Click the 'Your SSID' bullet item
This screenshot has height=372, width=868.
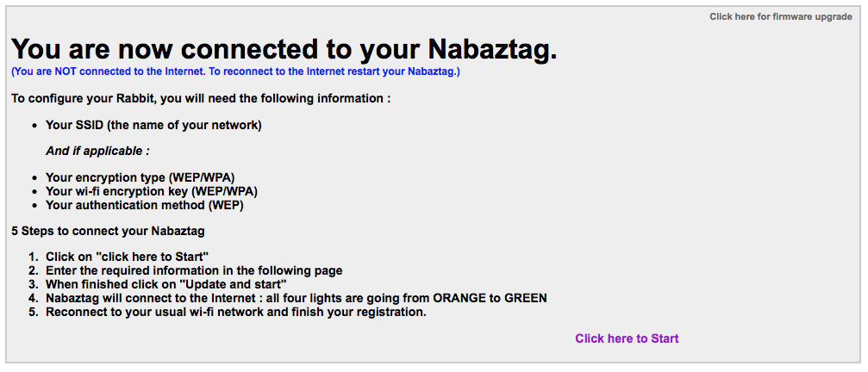coord(153,126)
